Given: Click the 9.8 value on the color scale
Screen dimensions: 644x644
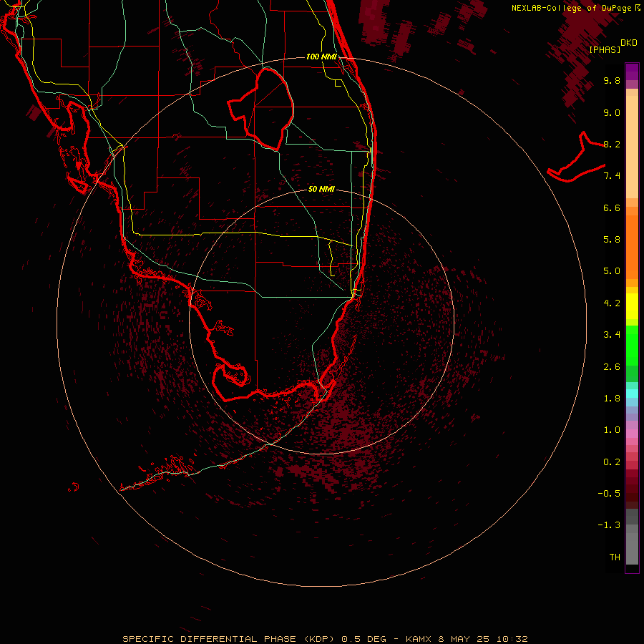Looking at the screenshot, I should [612, 80].
